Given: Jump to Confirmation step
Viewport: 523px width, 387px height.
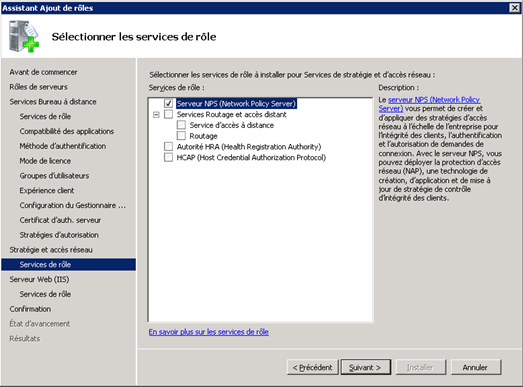Looking at the screenshot, I should [30, 309].
